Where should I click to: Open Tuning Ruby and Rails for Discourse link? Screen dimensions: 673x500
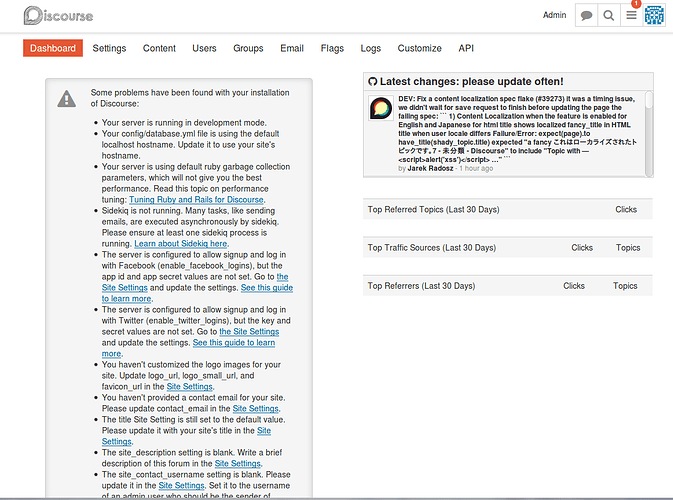[197, 200]
